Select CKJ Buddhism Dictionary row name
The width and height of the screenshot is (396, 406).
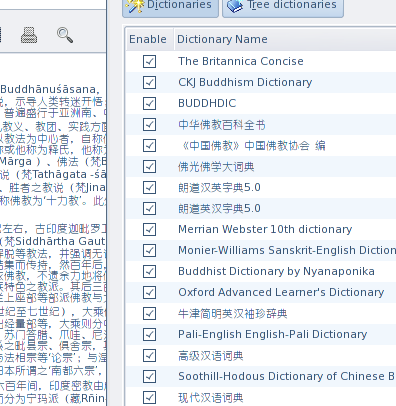click(245, 82)
